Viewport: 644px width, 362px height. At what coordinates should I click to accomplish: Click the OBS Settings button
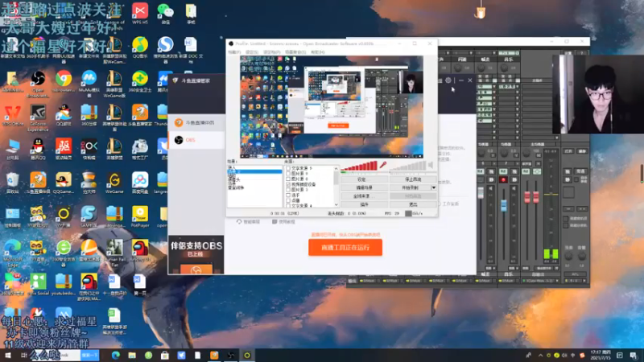point(365,179)
